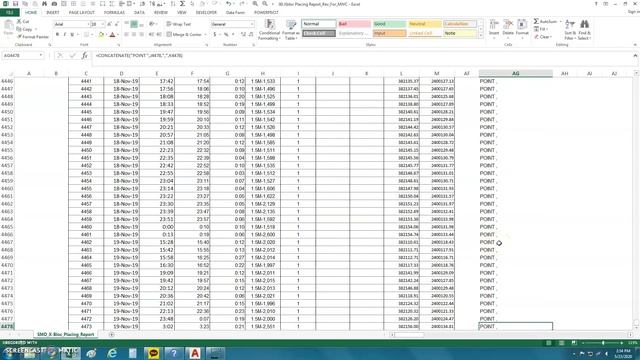Apply the Neutral cell style
This screenshot has height=360, width=640.
[x=424, y=24]
